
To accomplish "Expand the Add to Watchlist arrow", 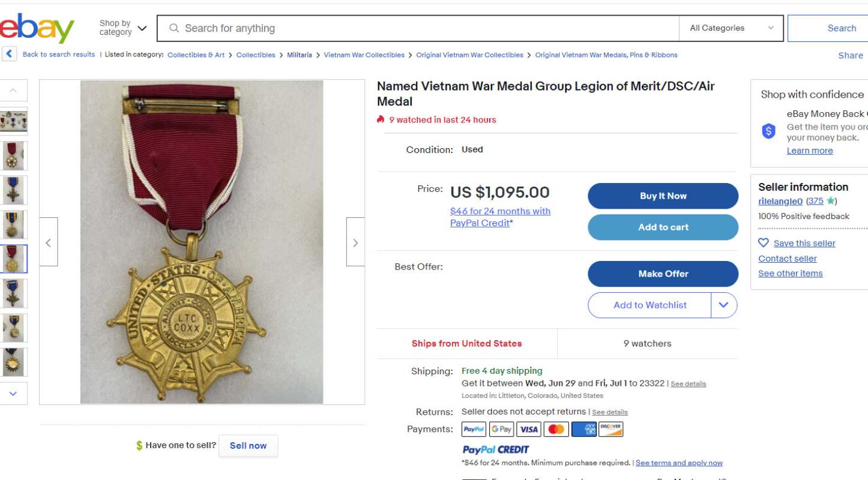I will pos(723,305).
